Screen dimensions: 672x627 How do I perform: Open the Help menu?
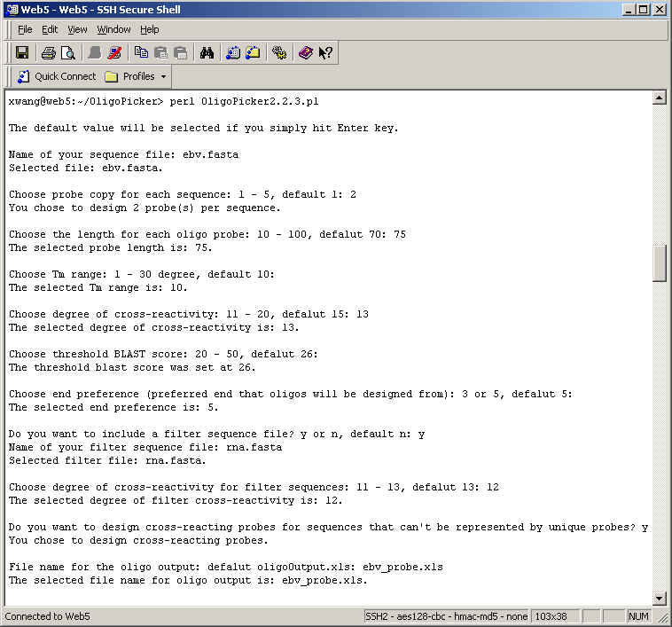click(x=150, y=29)
